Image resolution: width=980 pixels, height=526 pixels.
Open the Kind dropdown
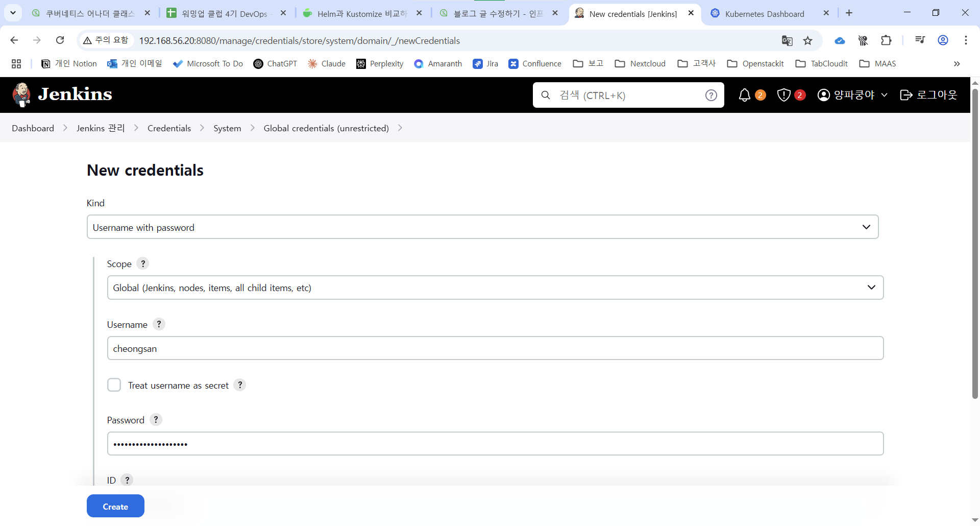482,227
